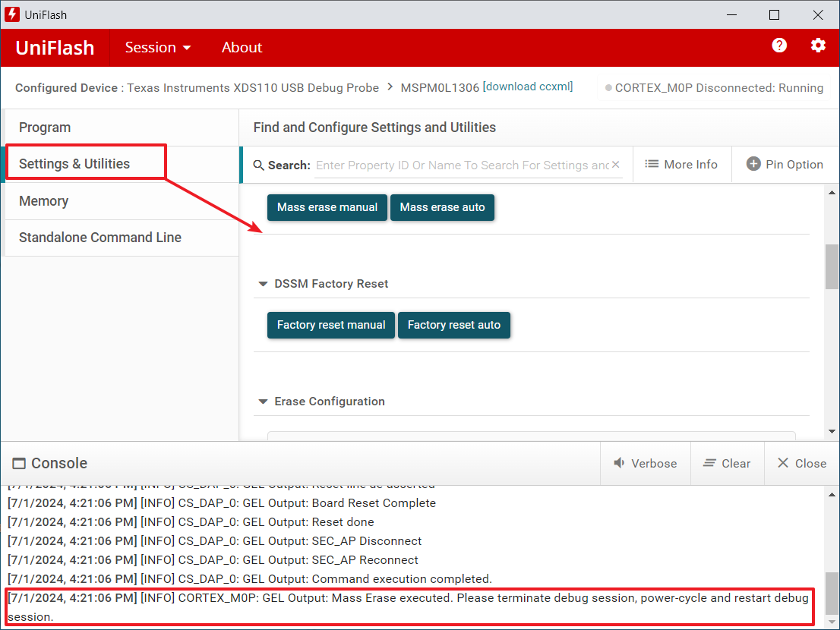Click the Pin Option plus icon
Image resolution: width=840 pixels, height=630 pixels.
point(753,164)
